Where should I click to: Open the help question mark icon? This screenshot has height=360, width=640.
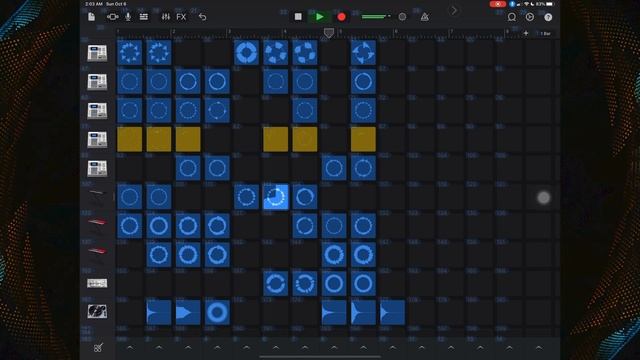pyautogui.click(x=548, y=17)
